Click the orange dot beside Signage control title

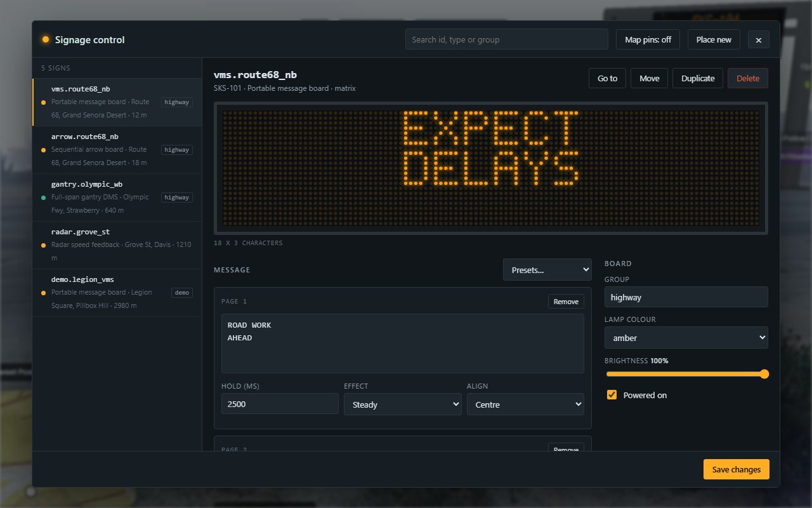[46, 39]
